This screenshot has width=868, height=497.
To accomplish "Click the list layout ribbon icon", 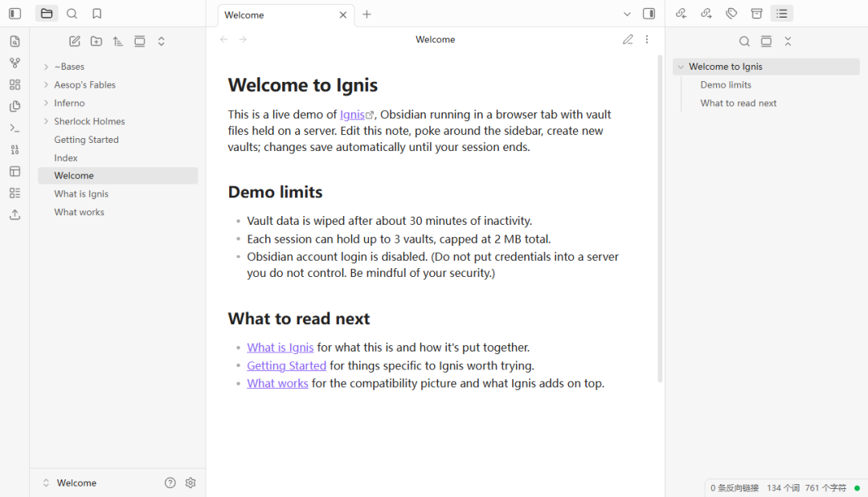I will [15, 193].
